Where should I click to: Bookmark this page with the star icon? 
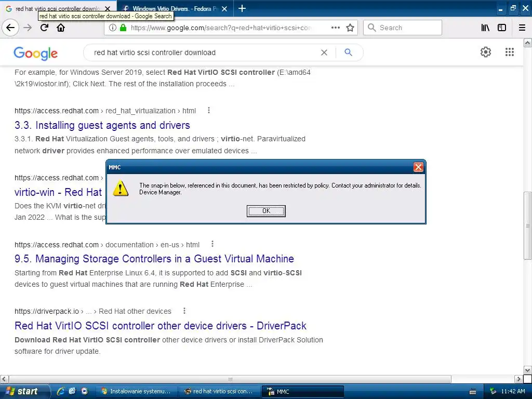tap(350, 28)
